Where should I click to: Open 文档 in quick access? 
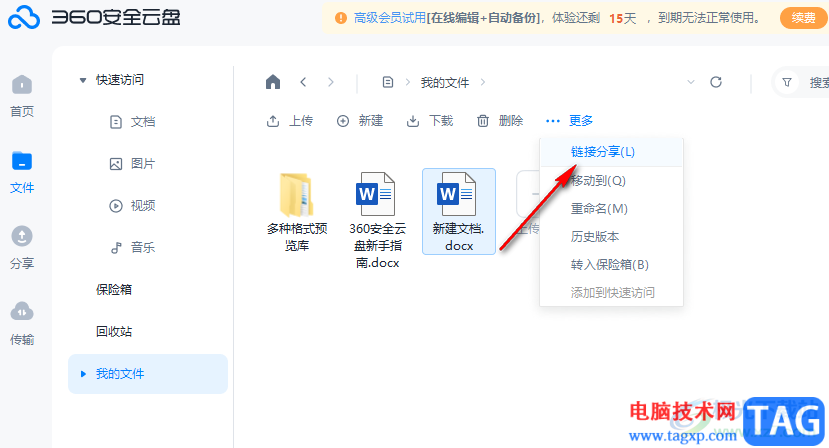coord(132,122)
